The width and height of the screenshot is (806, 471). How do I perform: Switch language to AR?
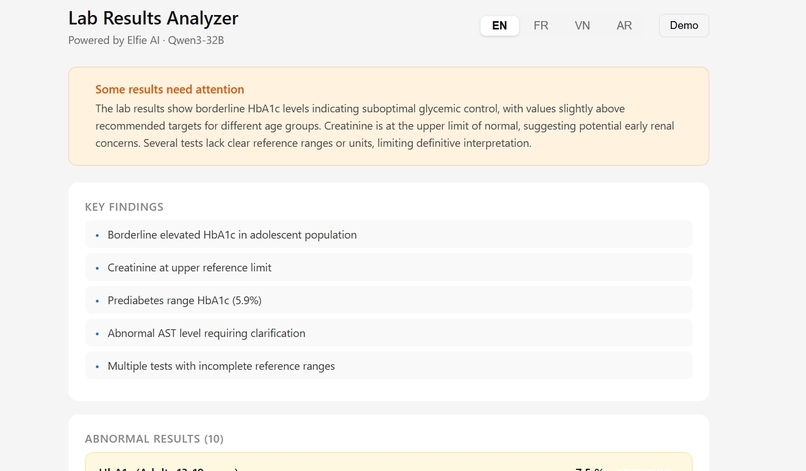tap(624, 26)
